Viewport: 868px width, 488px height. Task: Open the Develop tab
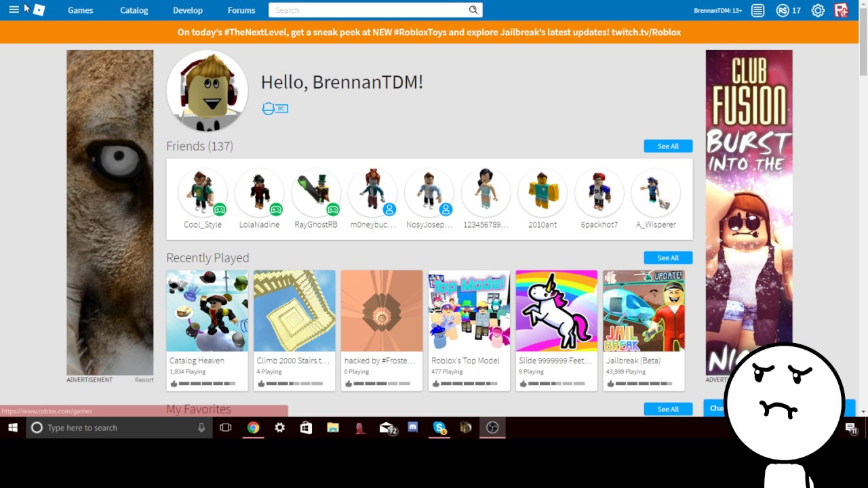188,10
